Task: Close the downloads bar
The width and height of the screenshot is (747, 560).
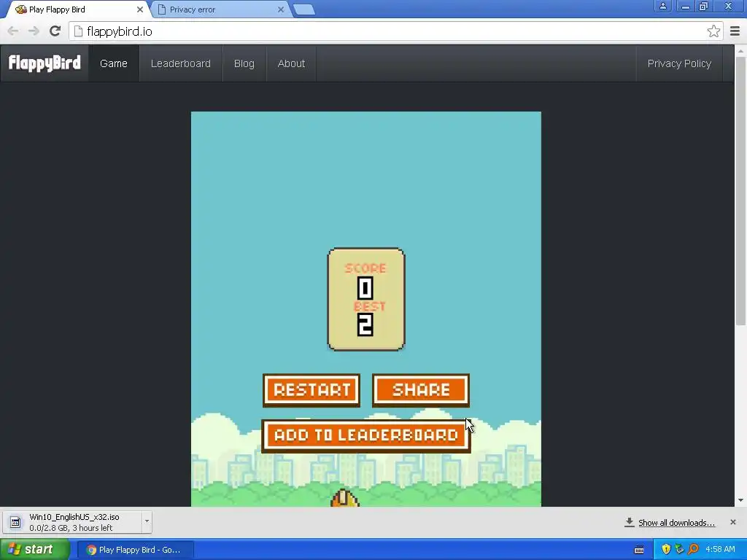Action: click(733, 522)
